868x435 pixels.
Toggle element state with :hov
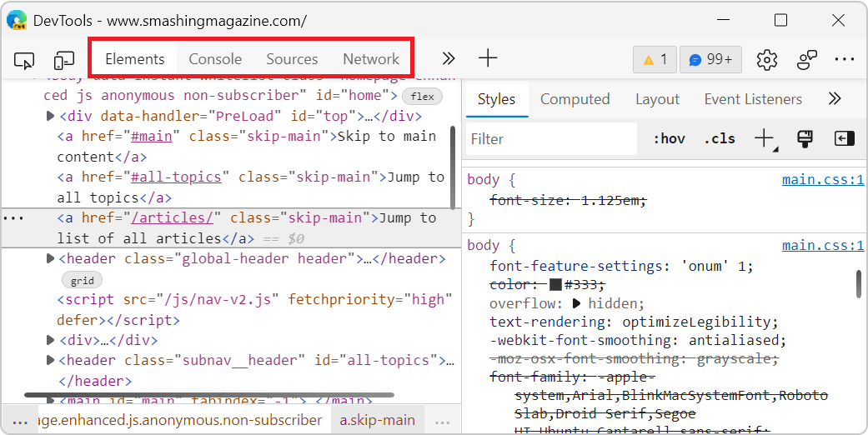pos(669,139)
